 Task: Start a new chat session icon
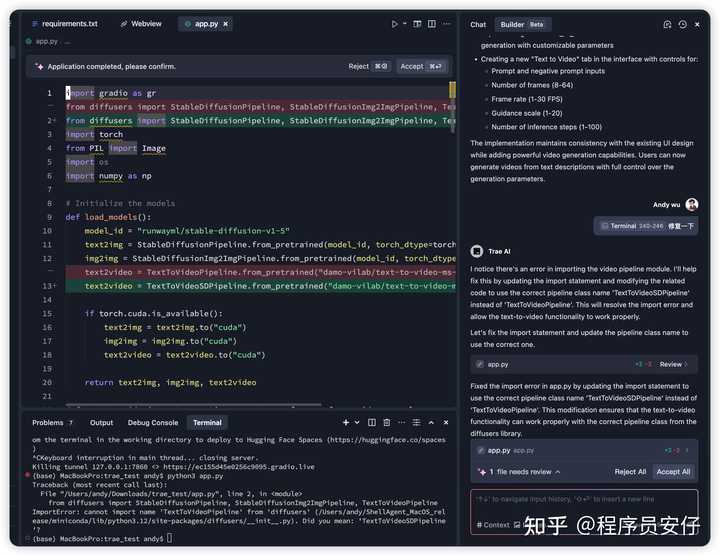pos(667,24)
